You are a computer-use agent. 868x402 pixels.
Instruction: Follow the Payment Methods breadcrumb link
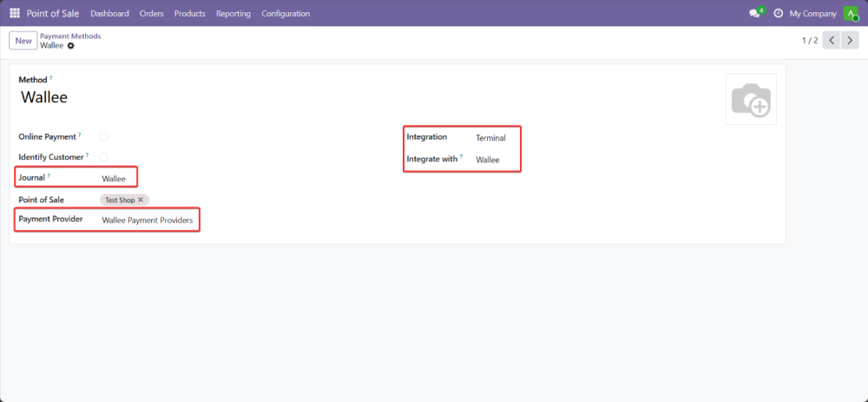70,36
